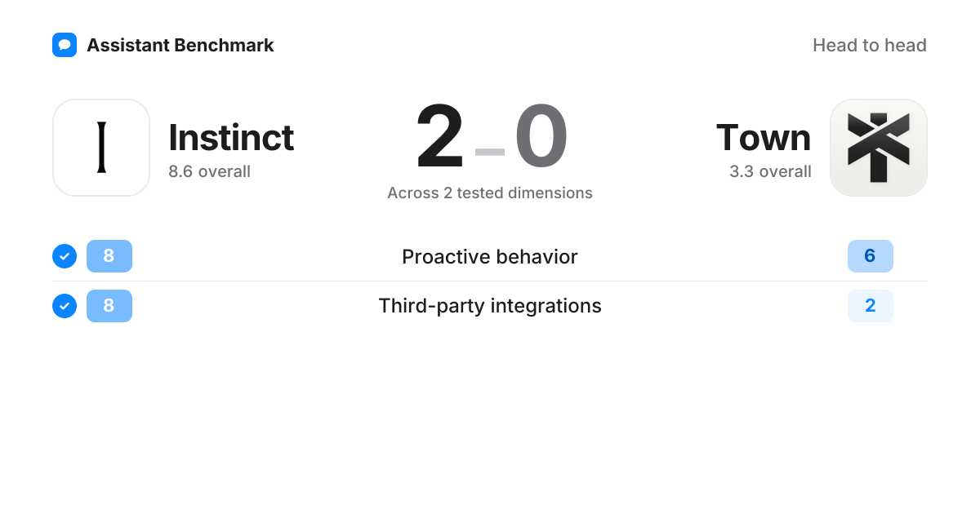Click the Proactive behavior winner checkmark
This screenshot has width=980, height=514.
click(65, 256)
